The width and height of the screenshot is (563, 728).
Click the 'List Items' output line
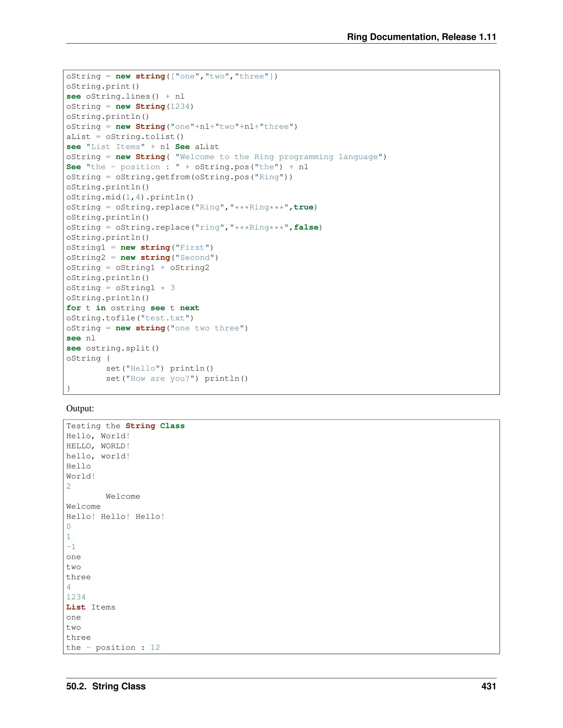coord(91,607)
